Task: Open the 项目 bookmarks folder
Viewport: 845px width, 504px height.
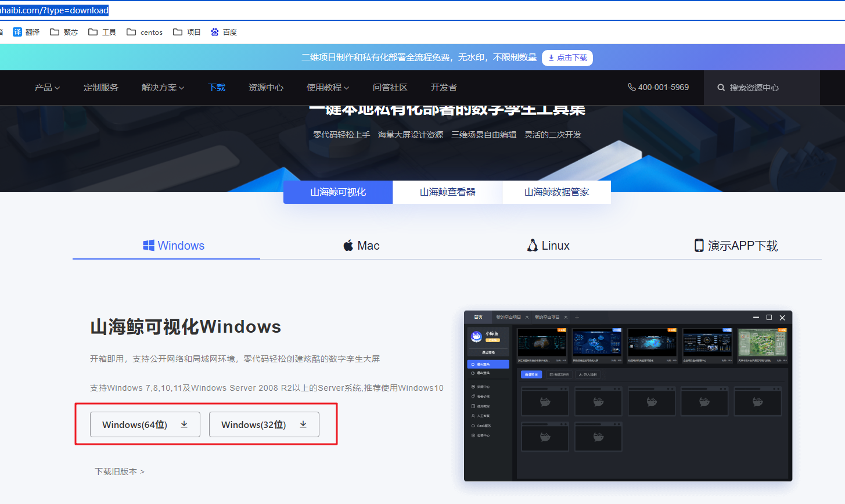Action: click(x=187, y=32)
